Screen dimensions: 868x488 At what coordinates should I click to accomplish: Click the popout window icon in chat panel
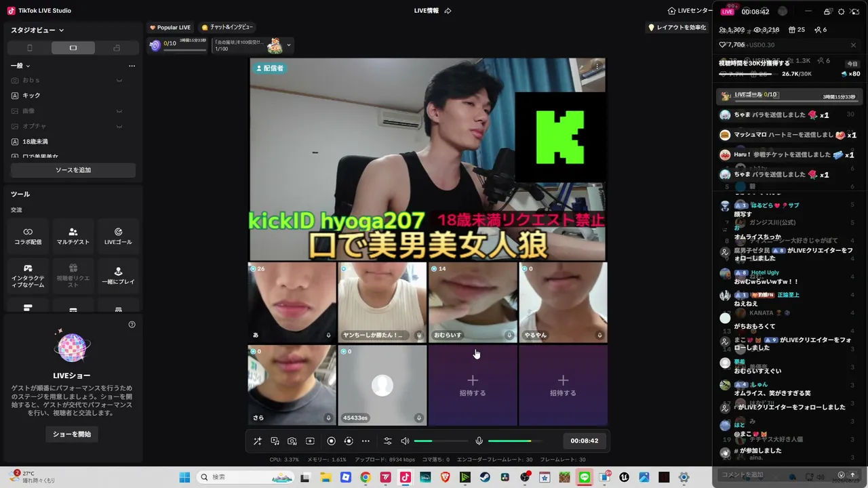point(827,12)
